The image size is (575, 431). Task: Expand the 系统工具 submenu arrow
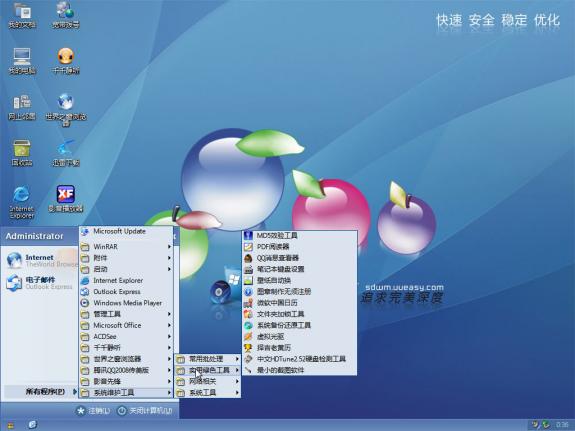pos(237,392)
